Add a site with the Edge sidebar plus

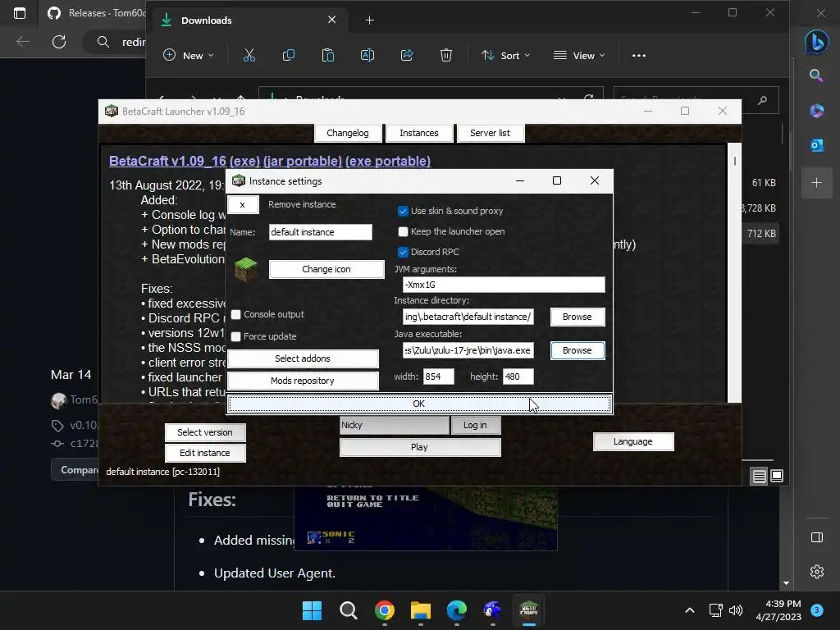coord(816,183)
